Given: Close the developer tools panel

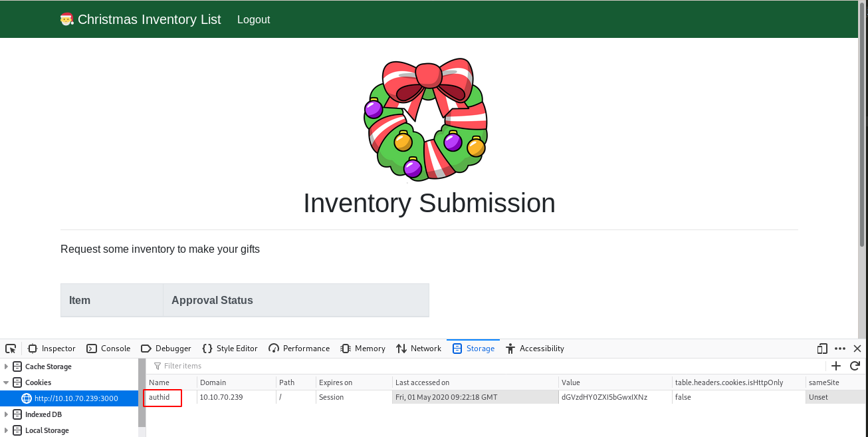Looking at the screenshot, I should (857, 349).
